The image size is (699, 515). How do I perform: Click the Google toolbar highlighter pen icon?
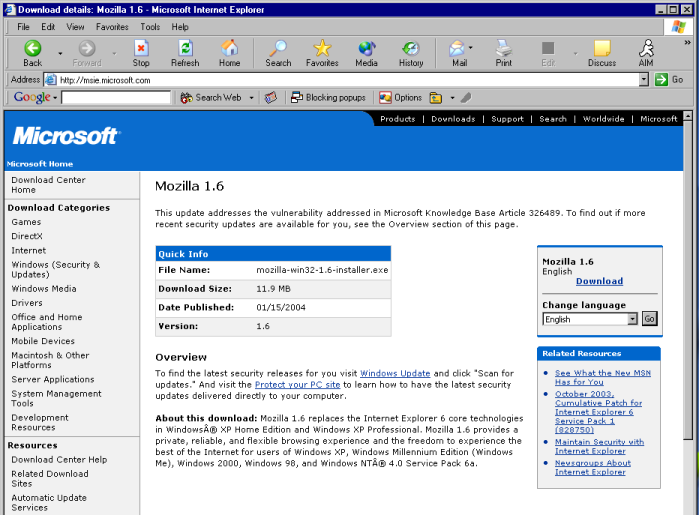coord(466,98)
